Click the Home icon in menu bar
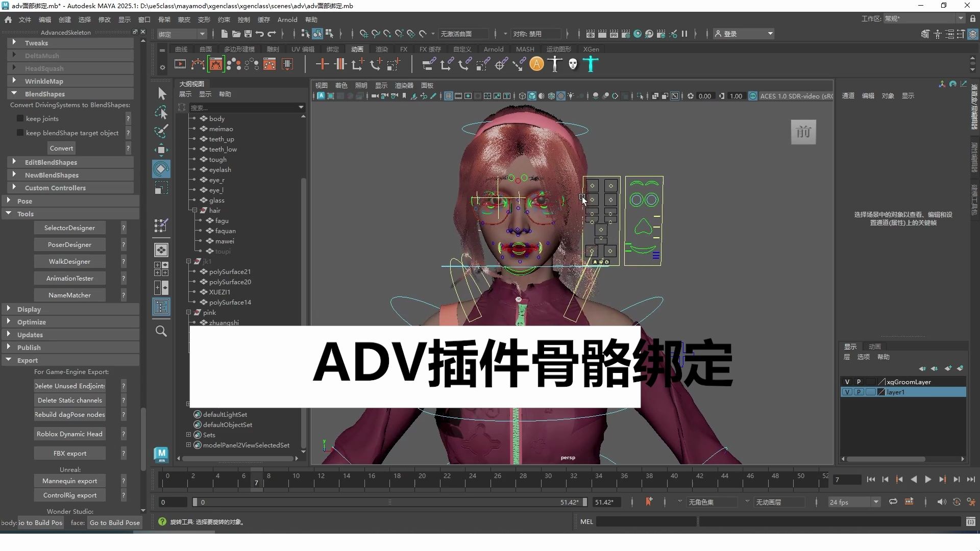The image size is (980, 551). [8, 19]
